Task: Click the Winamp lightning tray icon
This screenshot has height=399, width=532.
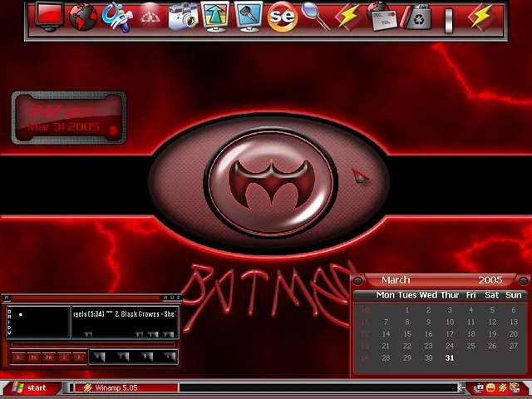Action: click(x=502, y=388)
